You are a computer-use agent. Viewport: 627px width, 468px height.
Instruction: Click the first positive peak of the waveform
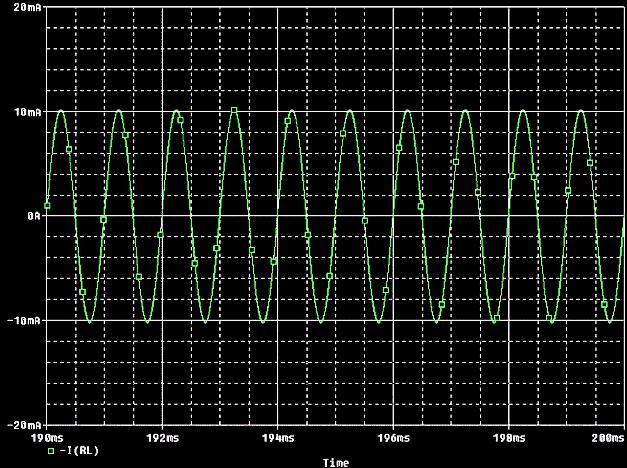61,111
